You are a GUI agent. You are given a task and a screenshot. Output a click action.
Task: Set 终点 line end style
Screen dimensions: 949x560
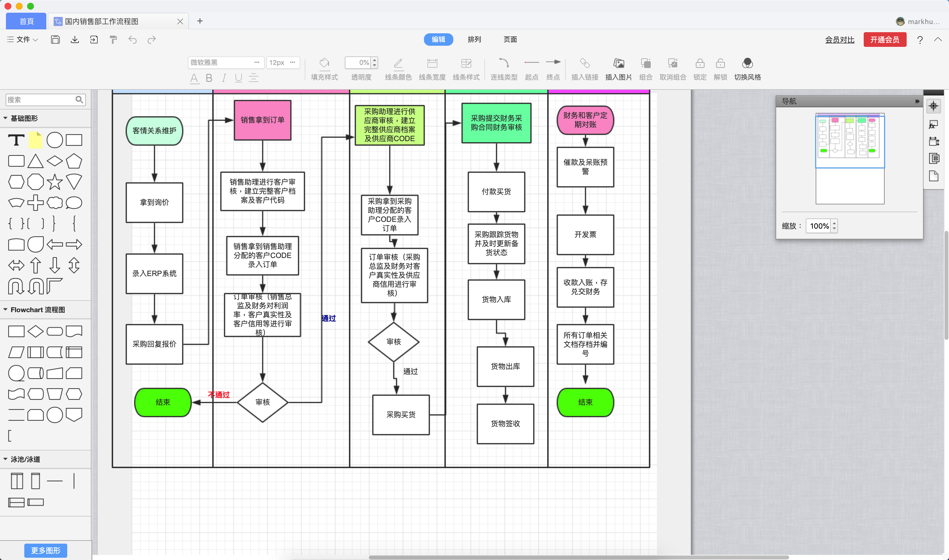click(553, 69)
